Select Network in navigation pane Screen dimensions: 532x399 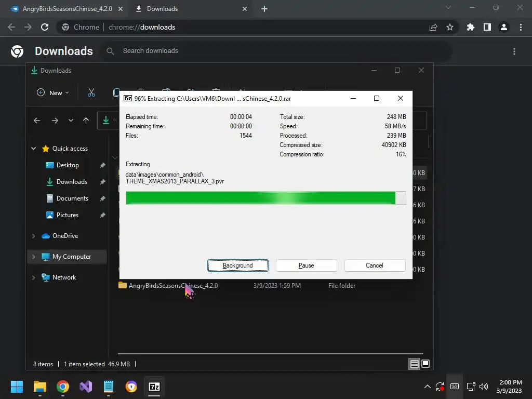click(x=64, y=277)
